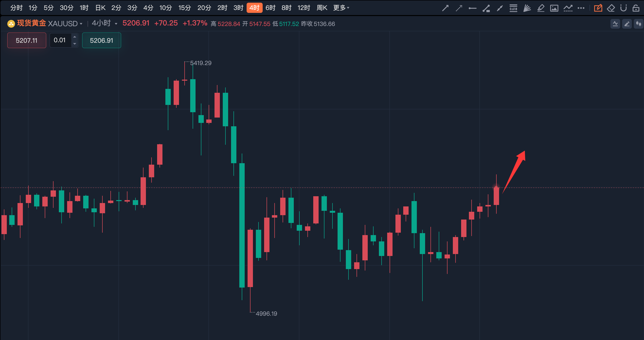Open the 更多 timeframe dropdown

[341, 8]
